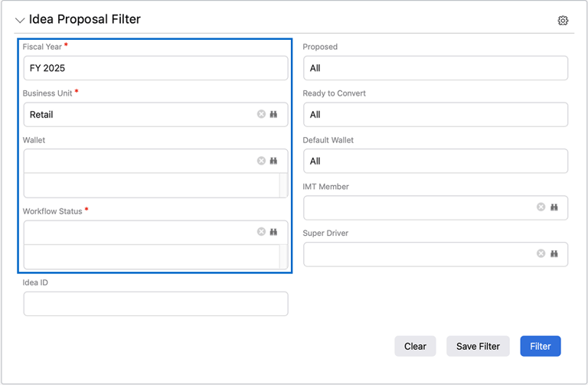Image resolution: width=588 pixels, height=385 pixels.
Task: Open Business Unit lookup binoculars
Action: click(x=273, y=114)
